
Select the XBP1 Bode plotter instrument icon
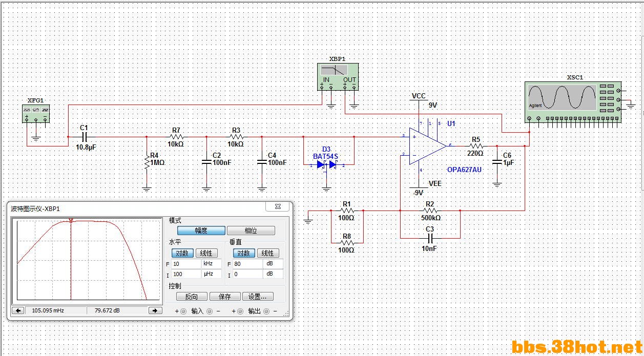[337, 76]
